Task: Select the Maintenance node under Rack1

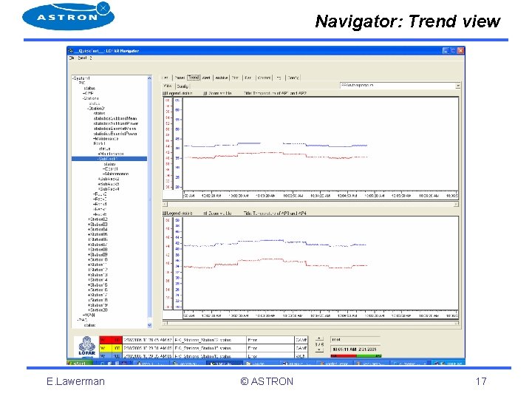Action: [x=112, y=154]
